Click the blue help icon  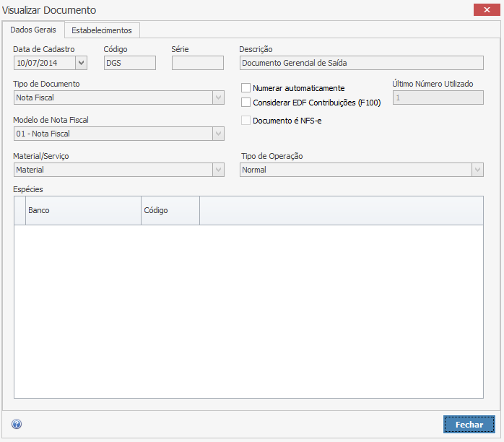(x=17, y=425)
